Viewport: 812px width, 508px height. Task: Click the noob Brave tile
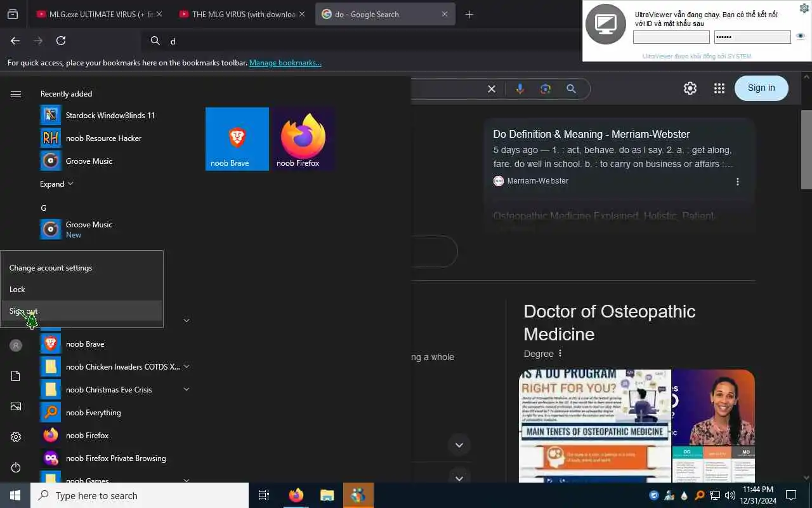point(237,139)
